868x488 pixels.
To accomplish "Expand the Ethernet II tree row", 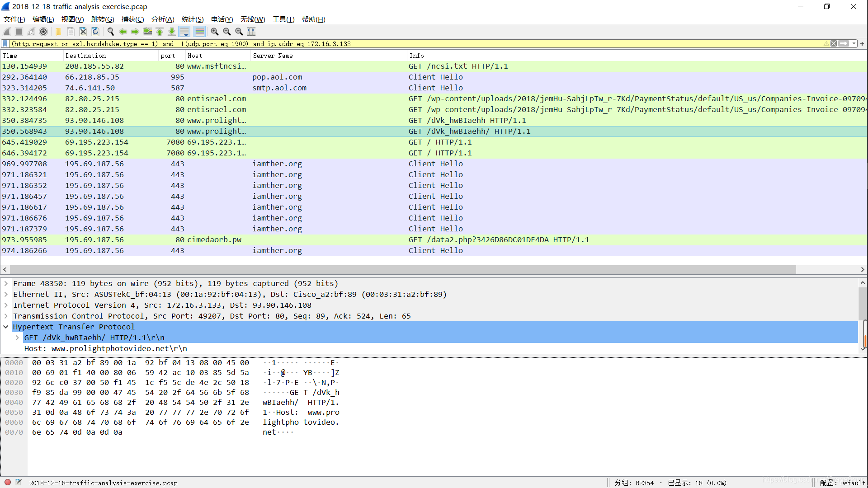I will coord(6,294).
